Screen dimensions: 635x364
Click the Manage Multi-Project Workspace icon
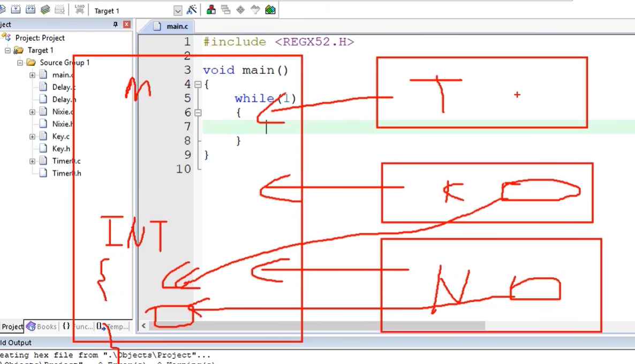tap(225, 10)
